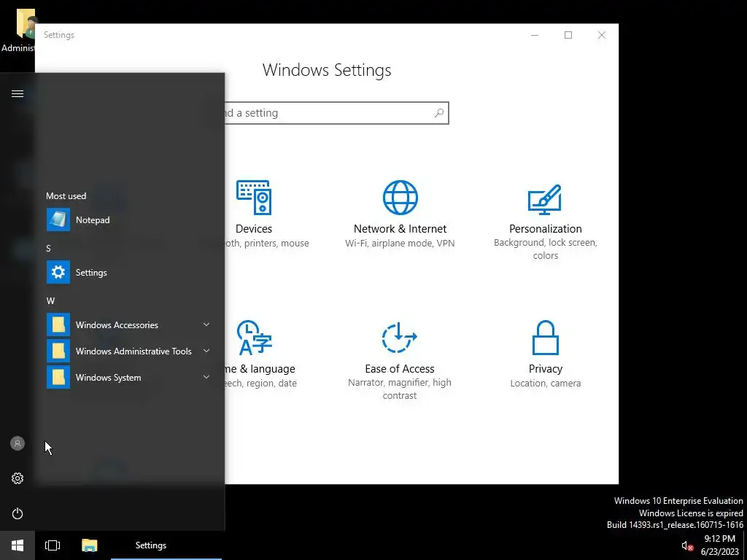Viewport: 747px width, 560px height.
Task: Open the Start menu hamburger expand button
Action: [x=18, y=94]
